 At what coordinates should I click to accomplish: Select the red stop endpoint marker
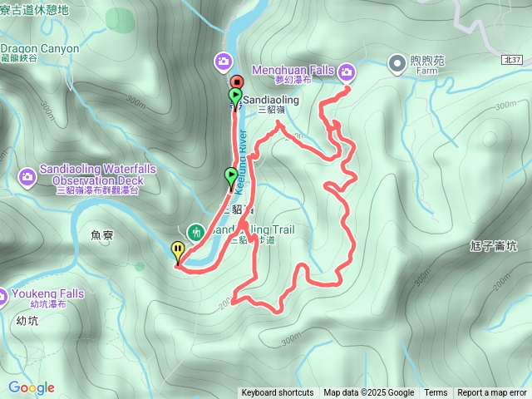237,82
